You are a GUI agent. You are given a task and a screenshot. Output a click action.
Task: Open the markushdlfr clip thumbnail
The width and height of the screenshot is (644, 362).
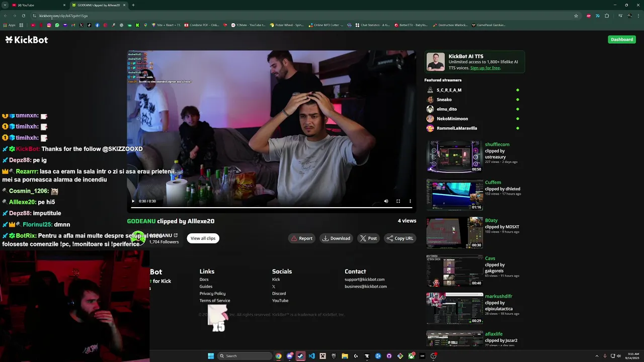point(454,308)
